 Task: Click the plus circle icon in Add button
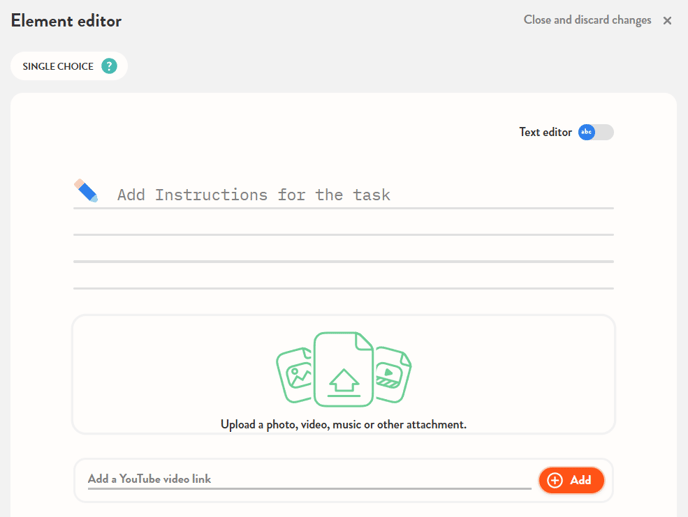[x=555, y=480]
